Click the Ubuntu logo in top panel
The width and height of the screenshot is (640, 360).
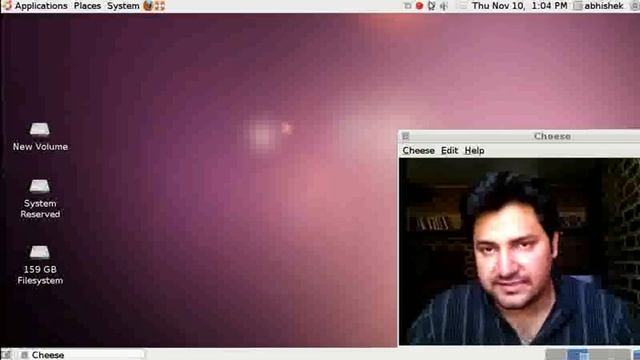click(x=7, y=6)
